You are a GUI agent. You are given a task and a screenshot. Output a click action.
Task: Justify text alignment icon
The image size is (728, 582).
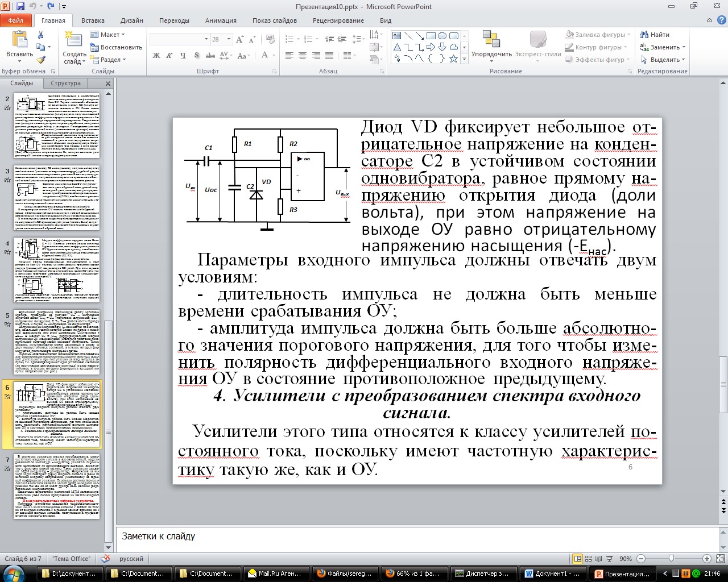tap(329, 56)
